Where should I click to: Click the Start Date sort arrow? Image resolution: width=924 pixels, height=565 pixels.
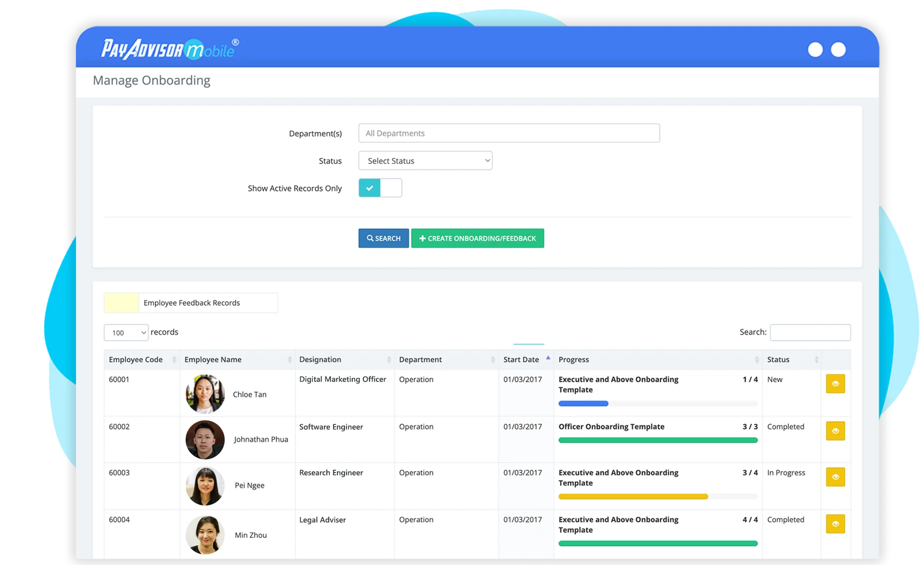[548, 358]
